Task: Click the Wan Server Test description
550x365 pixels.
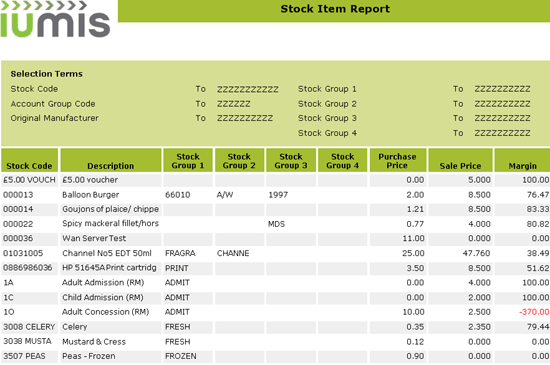Action: 94,238
